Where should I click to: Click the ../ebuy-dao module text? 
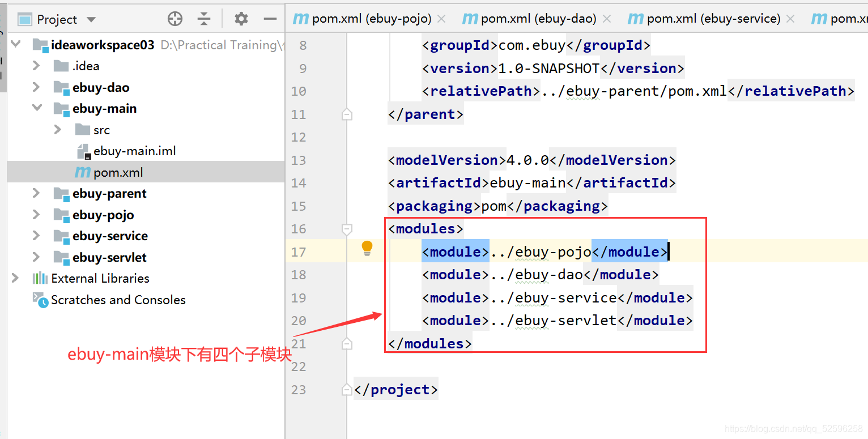click(x=536, y=275)
